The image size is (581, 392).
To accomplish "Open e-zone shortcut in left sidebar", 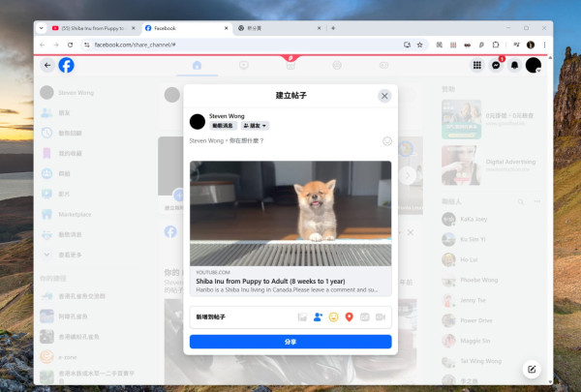I will click(x=68, y=357).
